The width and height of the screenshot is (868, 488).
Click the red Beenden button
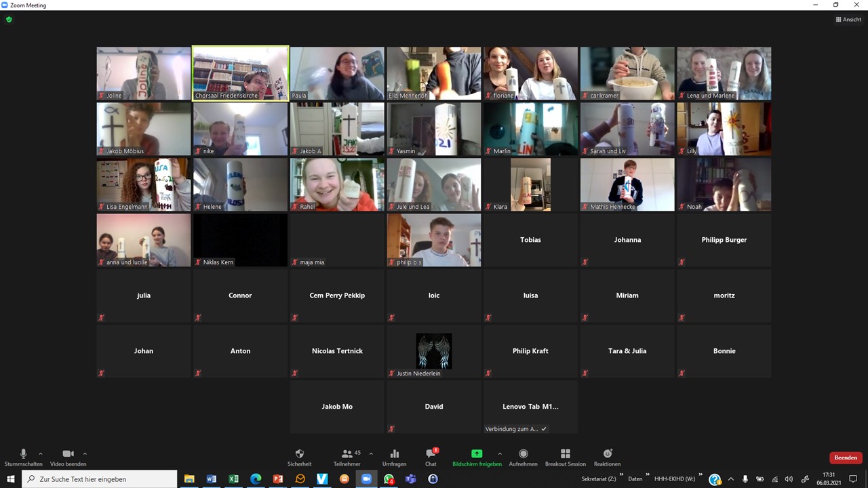coord(846,457)
